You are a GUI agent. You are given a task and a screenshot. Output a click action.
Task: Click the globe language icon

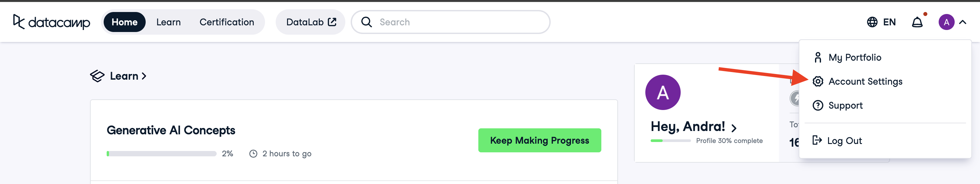point(872,22)
